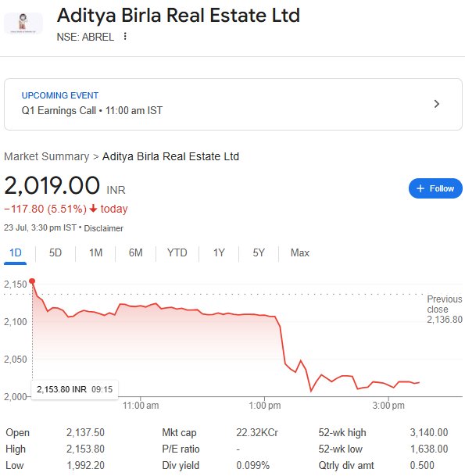Open the Q1 Earnings Call event card

(x=233, y=104)
